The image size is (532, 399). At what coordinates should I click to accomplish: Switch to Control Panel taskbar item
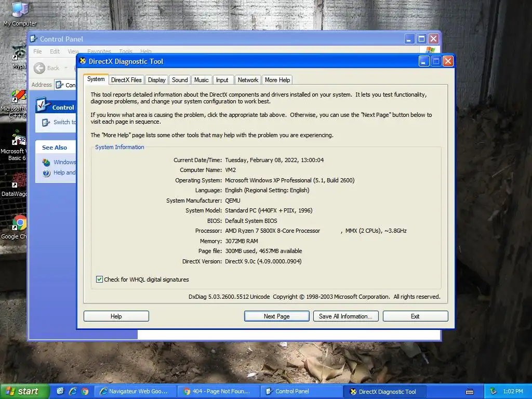click(x=302, y=391)
